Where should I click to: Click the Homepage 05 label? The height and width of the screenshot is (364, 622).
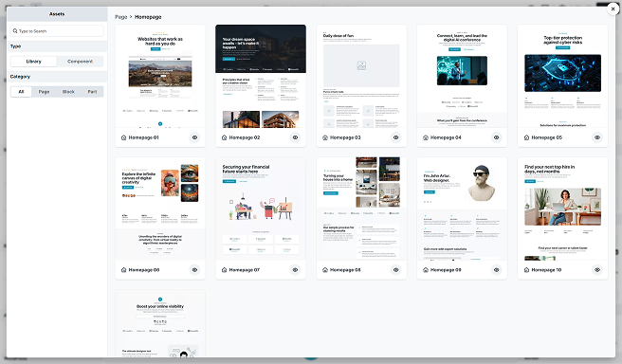(x=547, y=137)
